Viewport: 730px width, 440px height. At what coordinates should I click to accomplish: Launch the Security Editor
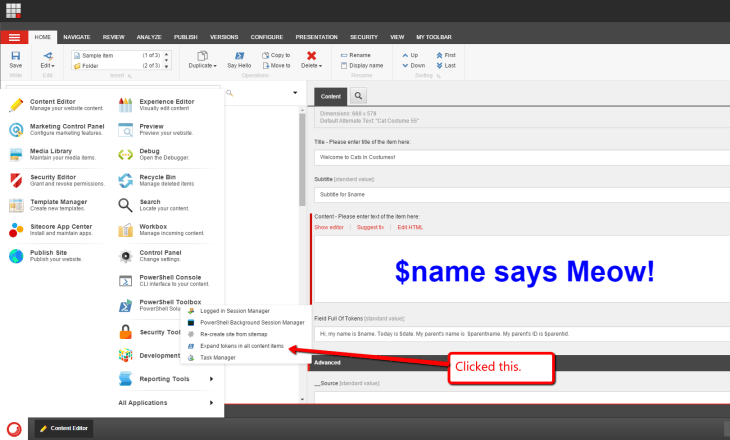pyautogui.click(x=57, y=180)
